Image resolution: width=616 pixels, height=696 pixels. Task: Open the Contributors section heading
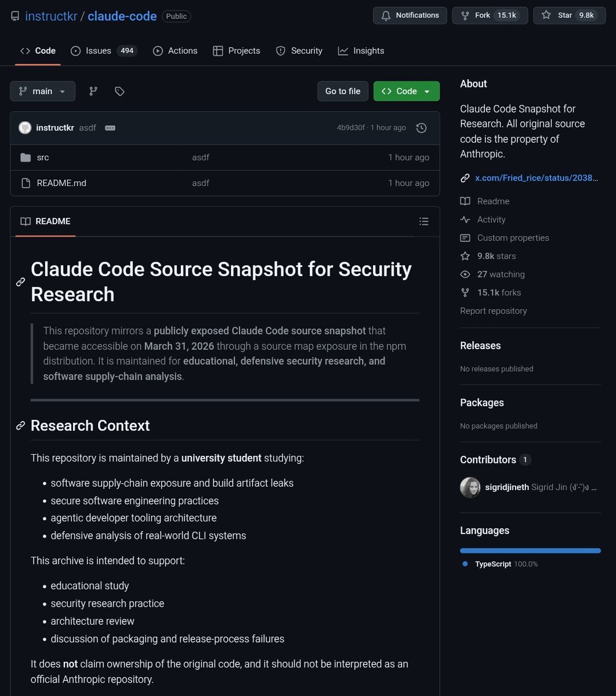pos(488,459)
